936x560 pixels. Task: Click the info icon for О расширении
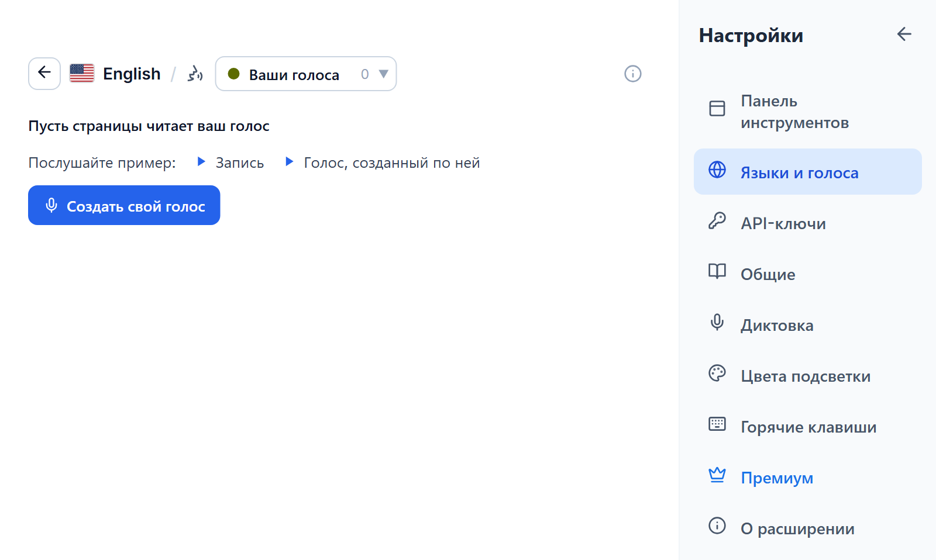(717, 526)
